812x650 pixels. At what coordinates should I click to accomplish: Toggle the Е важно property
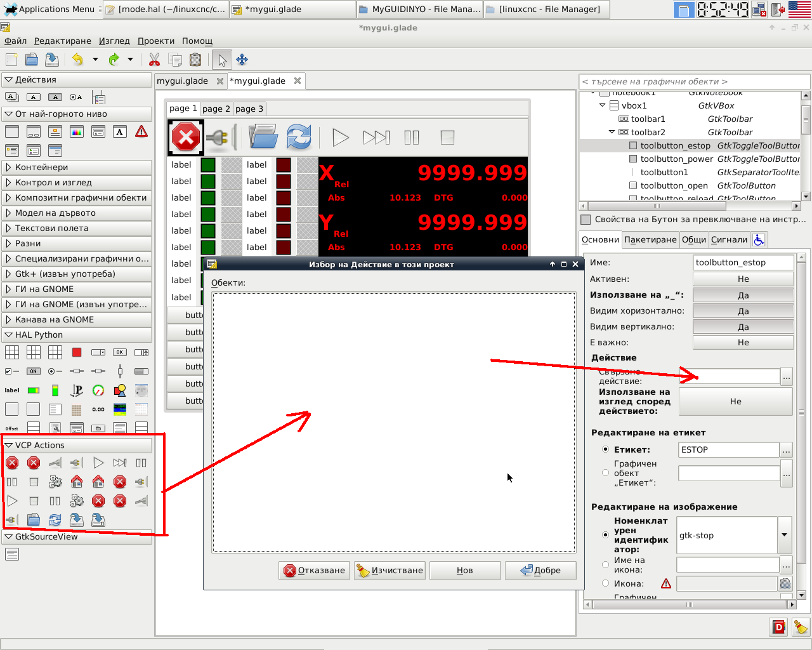point(743,343)
